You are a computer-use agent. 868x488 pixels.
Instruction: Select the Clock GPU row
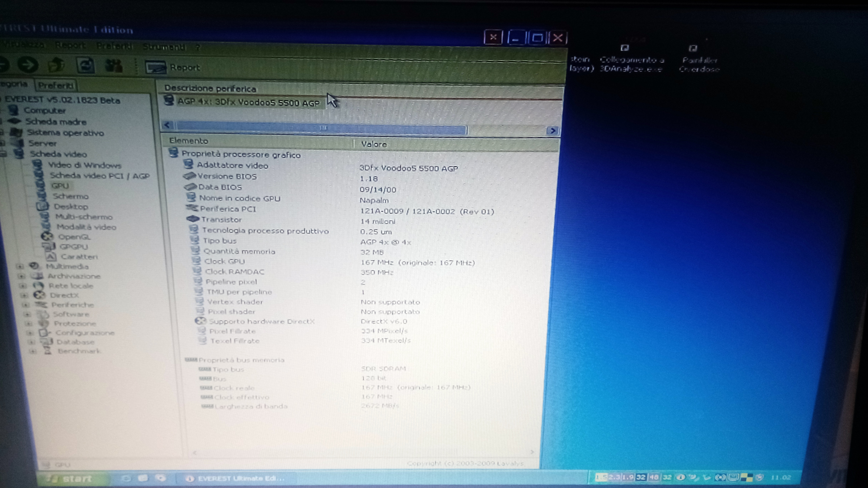pyautogui.click(x=224, y=261)
